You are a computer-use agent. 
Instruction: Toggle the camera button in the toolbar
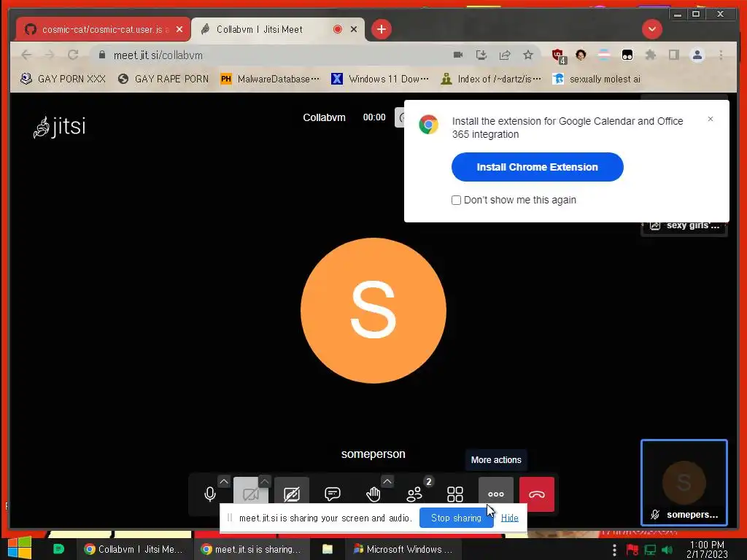pyautogui.click(x=251, y=494)
